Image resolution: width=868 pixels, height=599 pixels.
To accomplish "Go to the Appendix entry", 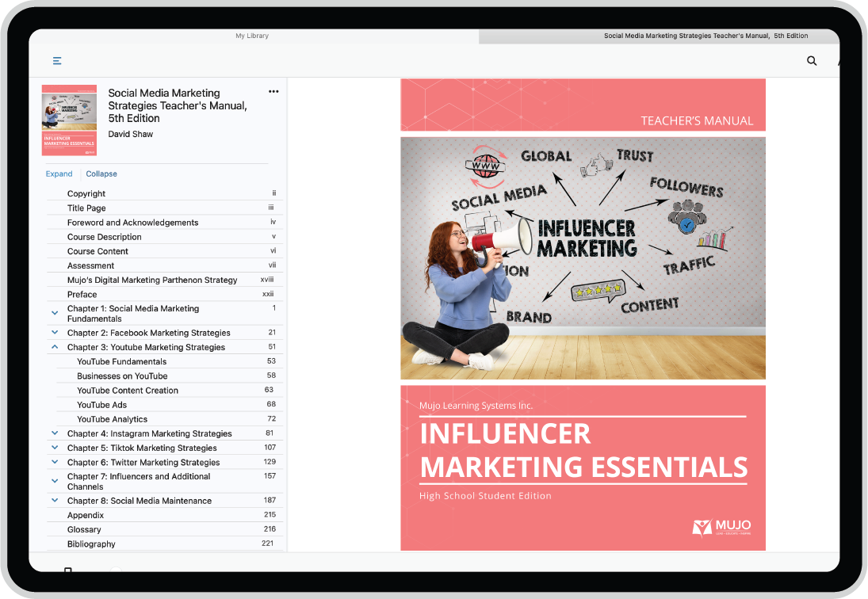I will pyautogui.click(x=86, y=515).
